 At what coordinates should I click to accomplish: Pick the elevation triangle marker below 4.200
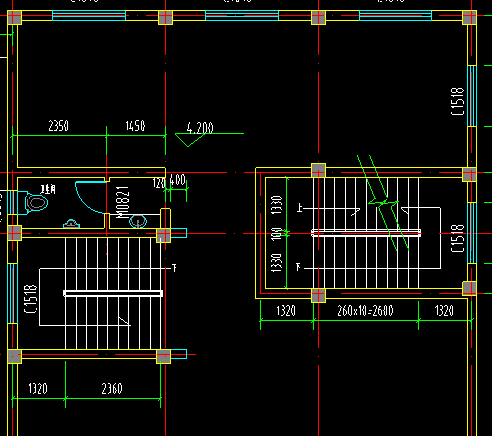pyautogui.click(x=189, y=140)
